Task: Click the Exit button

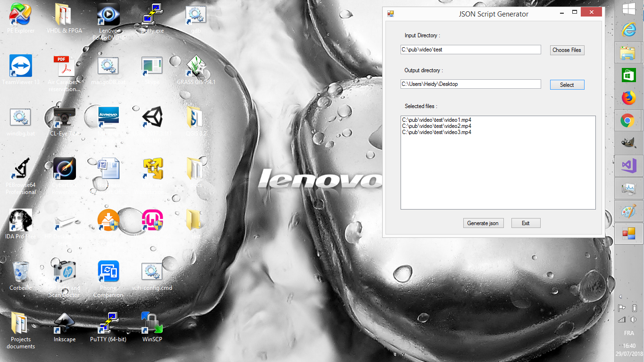Action: coord(526,223)
